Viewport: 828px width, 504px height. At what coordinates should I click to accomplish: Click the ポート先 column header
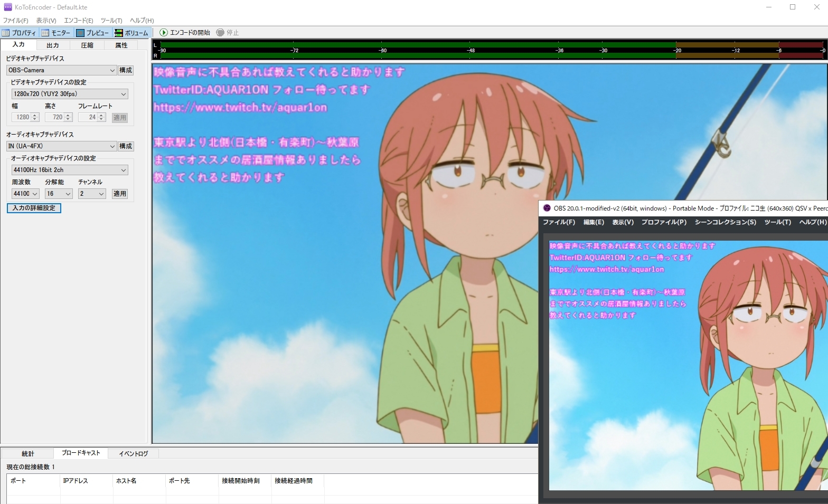[192, 481]
